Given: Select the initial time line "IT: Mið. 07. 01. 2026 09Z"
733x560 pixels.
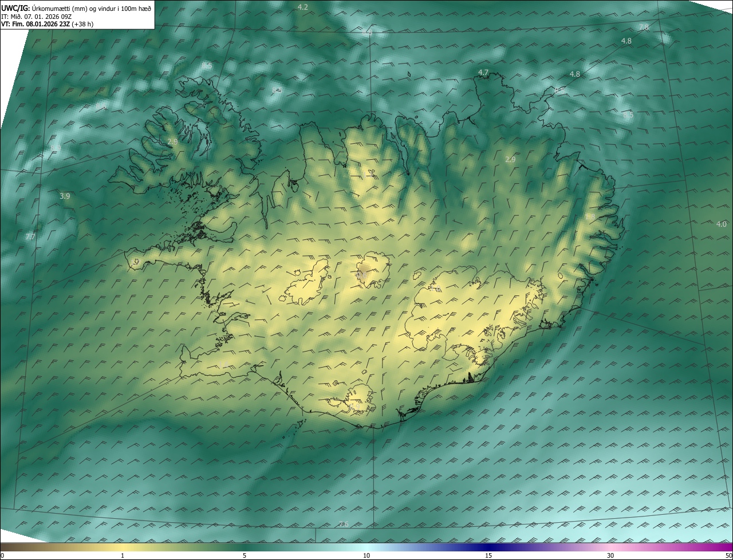Looking at the screenshot, I should click(x=36, y=16).
